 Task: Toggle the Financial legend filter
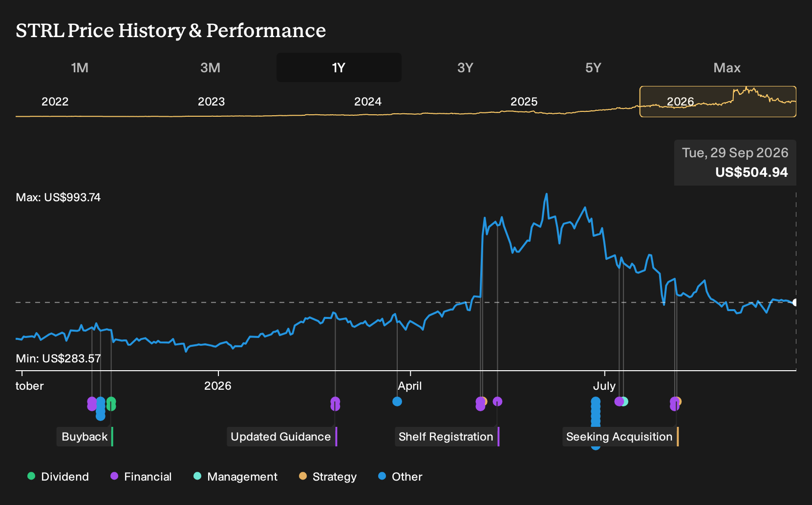click(141, 477)
